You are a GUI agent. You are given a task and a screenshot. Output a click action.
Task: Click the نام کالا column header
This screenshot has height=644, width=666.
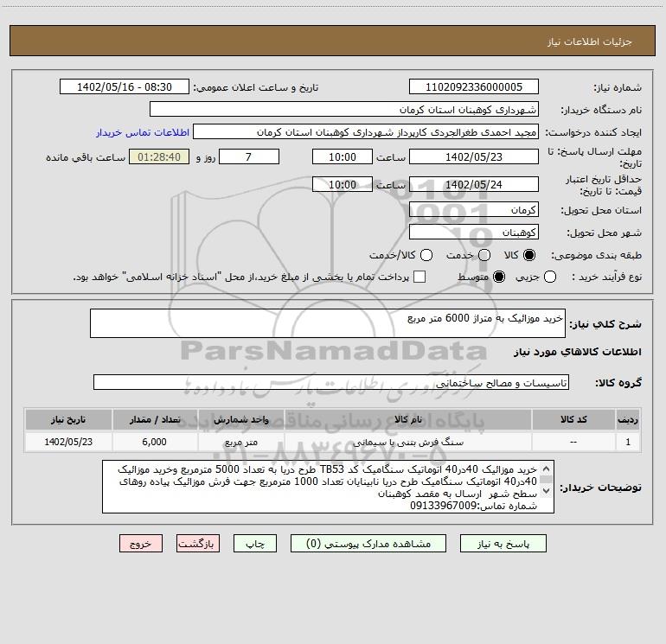(408, 419)
